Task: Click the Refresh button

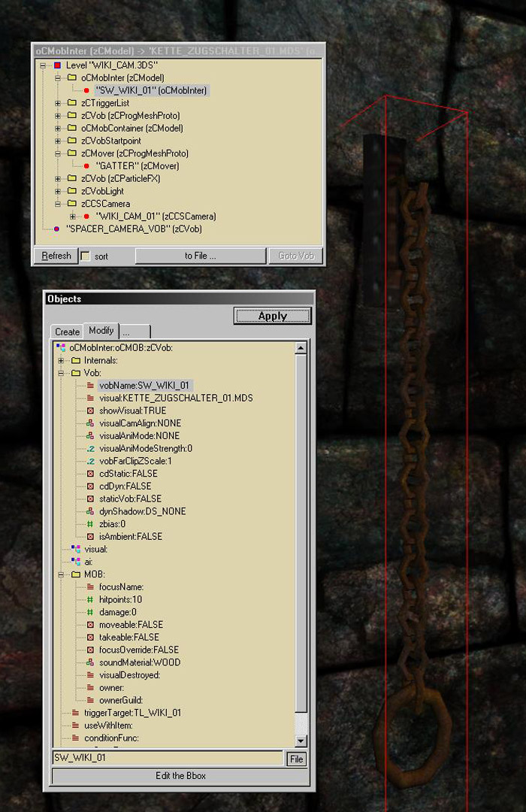Action: 56,256
